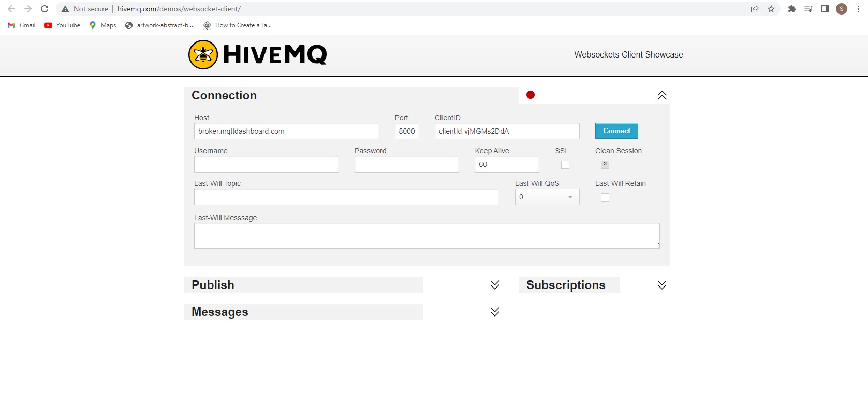Open the Last-Will QoS dropdown
The height and width of the screenshot is (402, 868).
click(547, 197)
